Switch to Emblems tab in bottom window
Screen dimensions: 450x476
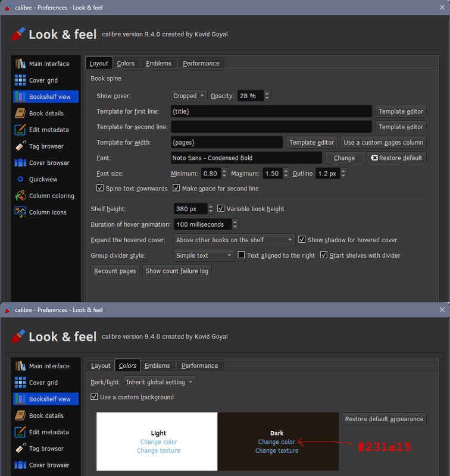(157, 366)
